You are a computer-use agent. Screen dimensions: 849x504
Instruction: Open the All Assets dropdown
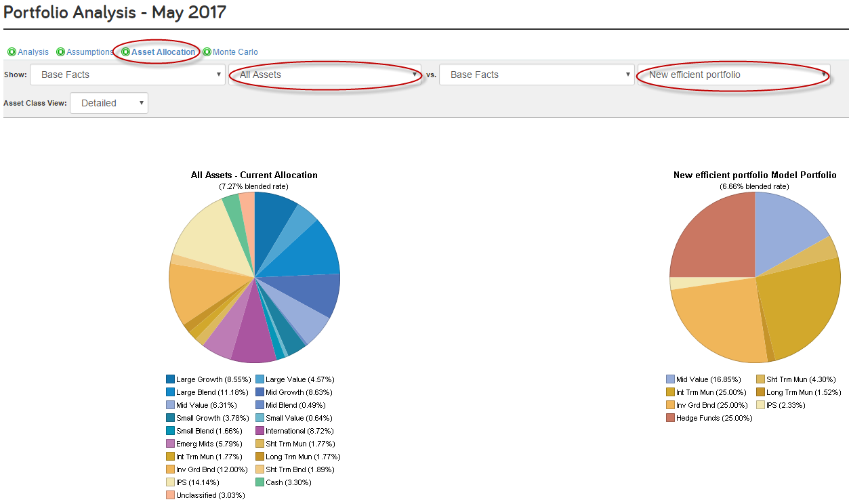pyautogui.click(x=325, y=75)
